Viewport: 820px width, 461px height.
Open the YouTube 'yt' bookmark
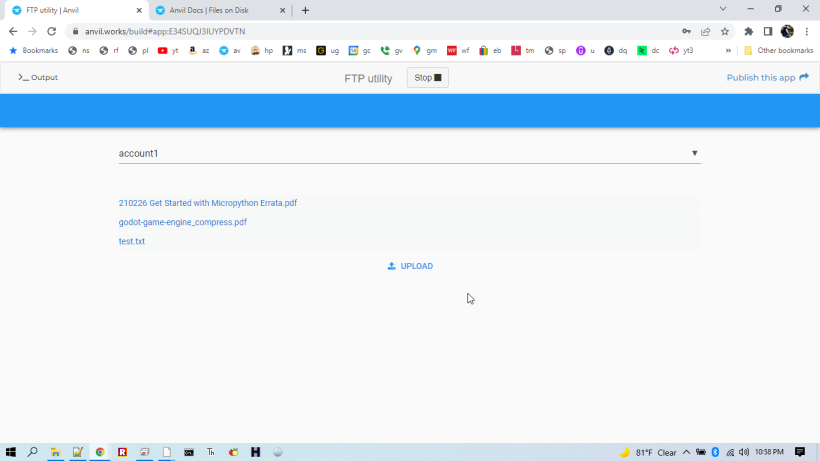click(168, 50)
